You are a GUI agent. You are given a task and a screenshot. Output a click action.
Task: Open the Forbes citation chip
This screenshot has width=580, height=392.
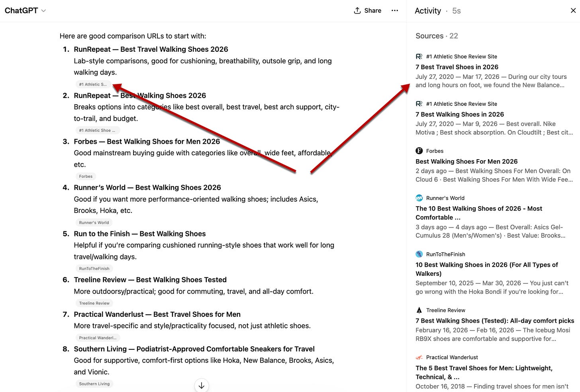pos(86,176)
